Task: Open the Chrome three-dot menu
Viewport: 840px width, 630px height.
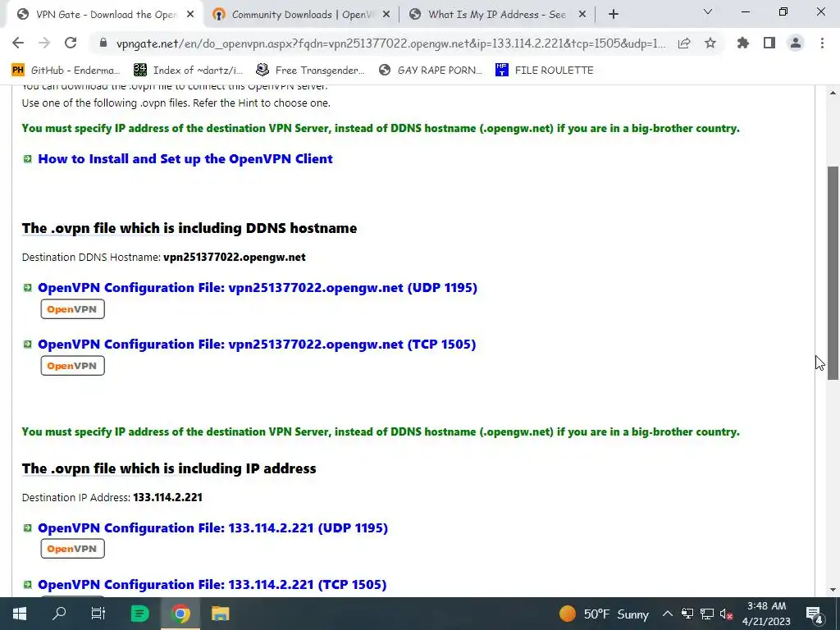Action: pyautogui.click(x=822, y=43)
